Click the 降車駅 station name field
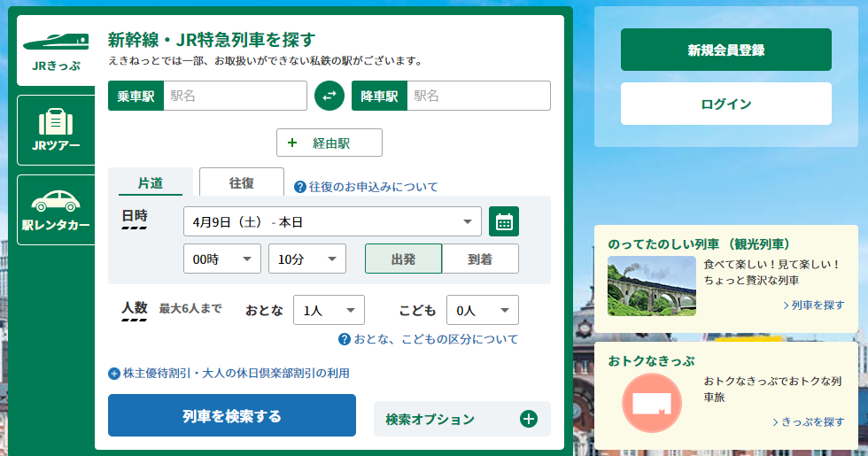 [x=478, y=96]
